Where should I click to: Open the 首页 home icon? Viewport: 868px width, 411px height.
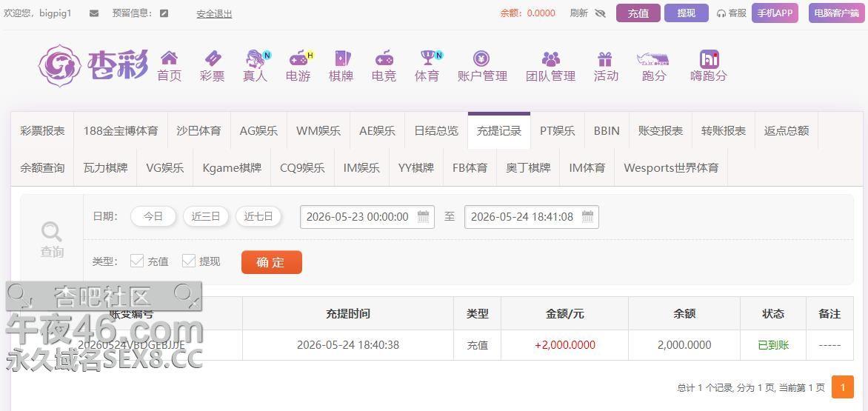(169, 58)
